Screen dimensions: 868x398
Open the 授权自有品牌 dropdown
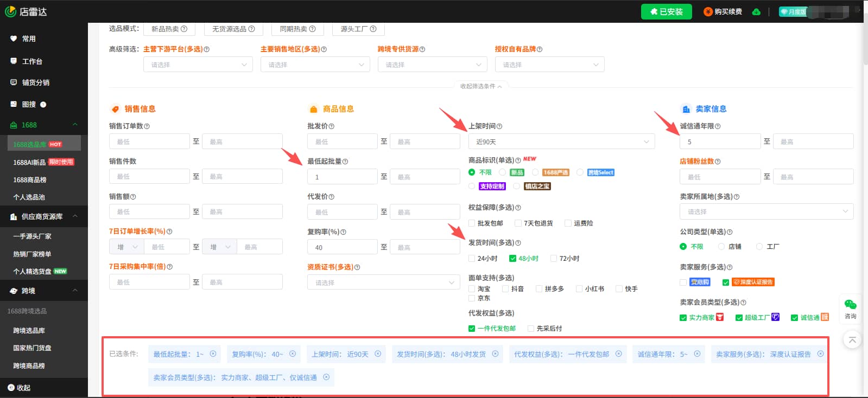[550, 65]
